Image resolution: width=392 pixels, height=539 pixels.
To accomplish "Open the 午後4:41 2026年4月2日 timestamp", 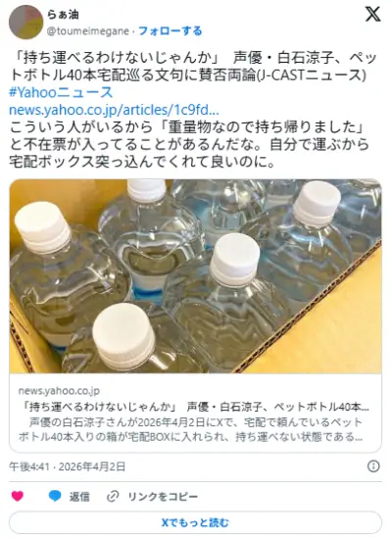I will (x=68, y=466).
